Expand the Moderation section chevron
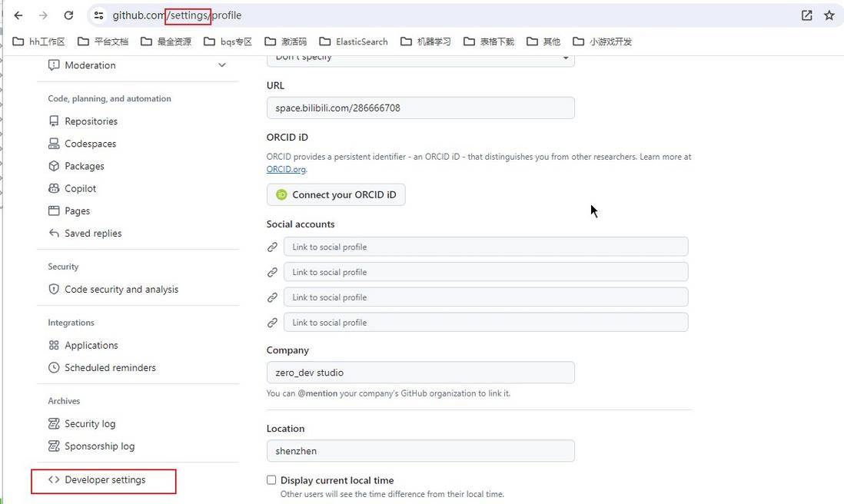This screenshot has width=844, height=504. pos(222,65)
